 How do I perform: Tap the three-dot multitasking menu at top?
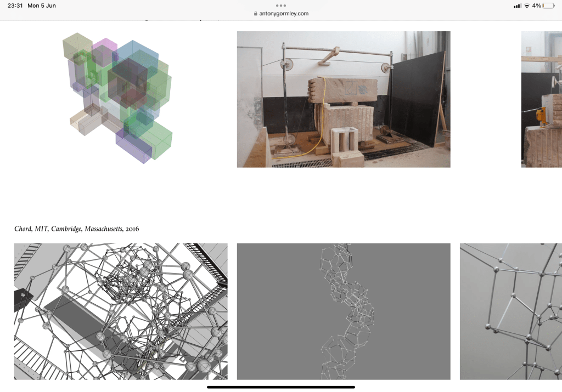point(281,5)
